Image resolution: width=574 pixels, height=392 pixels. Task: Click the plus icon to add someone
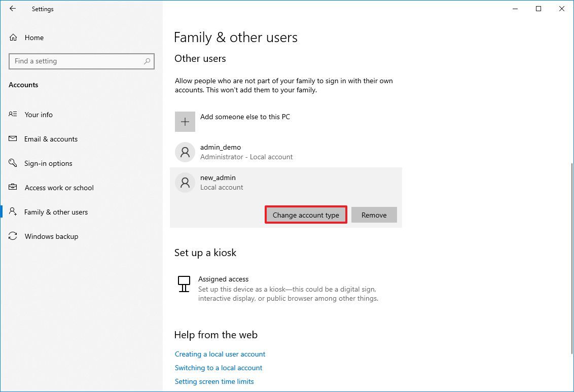185,122
